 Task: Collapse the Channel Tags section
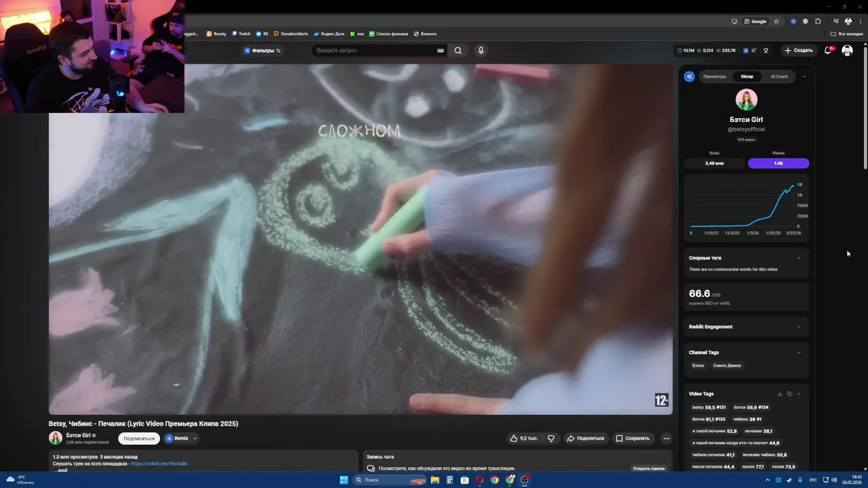click(799, 352)
